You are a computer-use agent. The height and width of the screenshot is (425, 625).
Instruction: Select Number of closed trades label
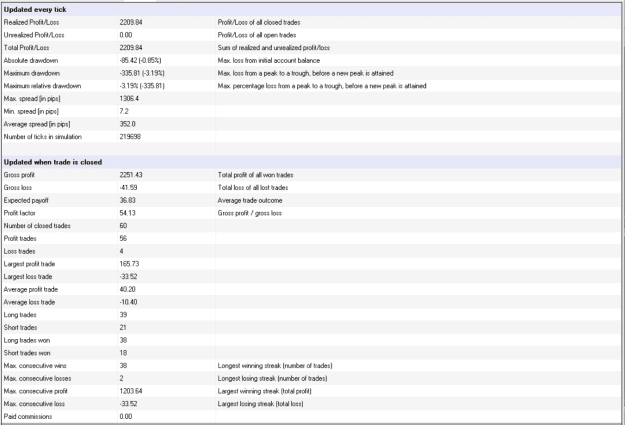pos(37,226)
